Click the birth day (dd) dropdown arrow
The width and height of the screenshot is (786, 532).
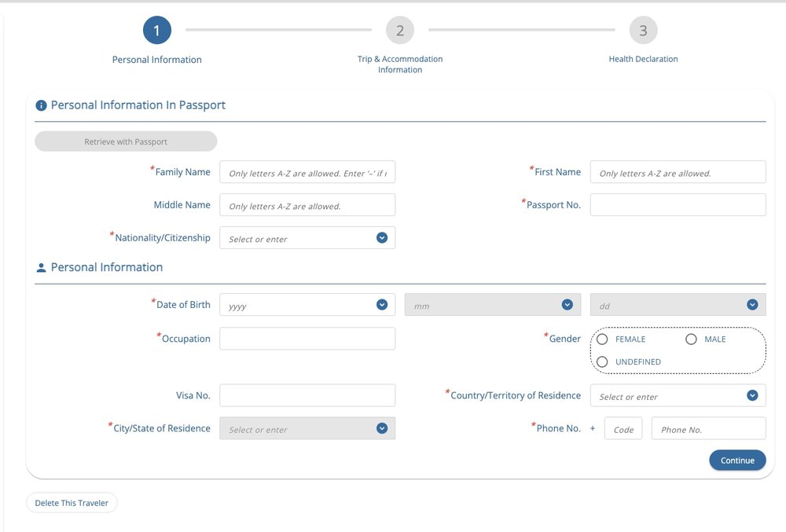point(751,305)
